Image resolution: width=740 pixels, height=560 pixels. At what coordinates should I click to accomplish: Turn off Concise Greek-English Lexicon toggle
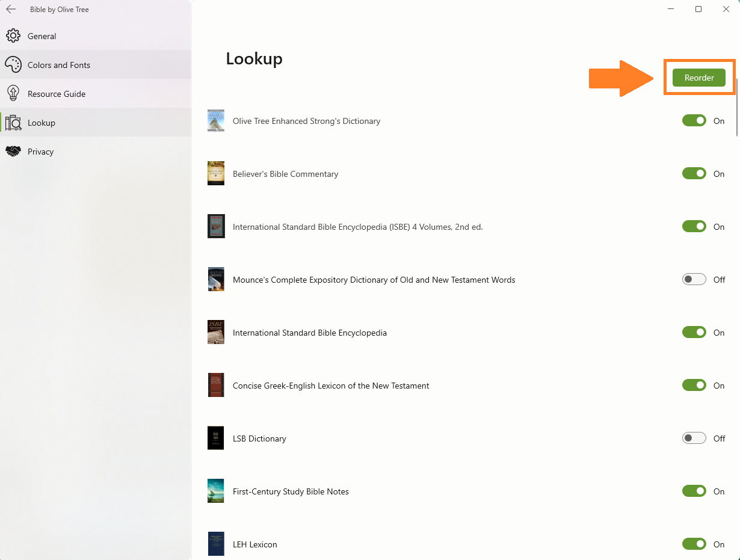point(694,386)
